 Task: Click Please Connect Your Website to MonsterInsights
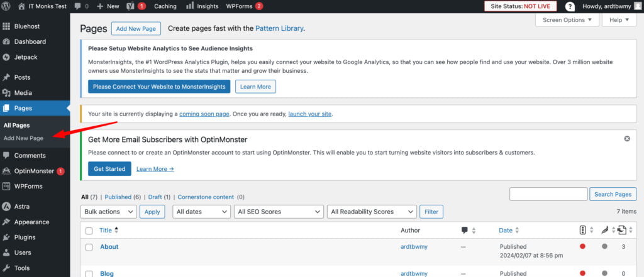point(159,87)
